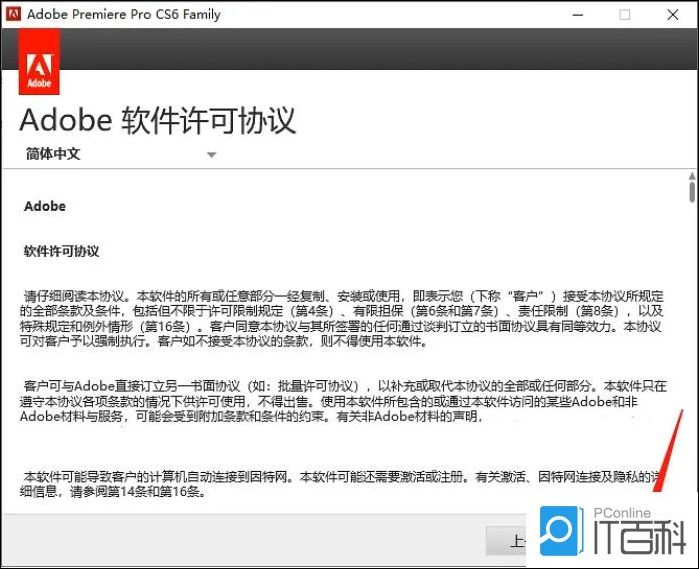Click the bold 软件许可协议 subtitle
The height and width of the screenshot is (569, 699).
[62, 251]
